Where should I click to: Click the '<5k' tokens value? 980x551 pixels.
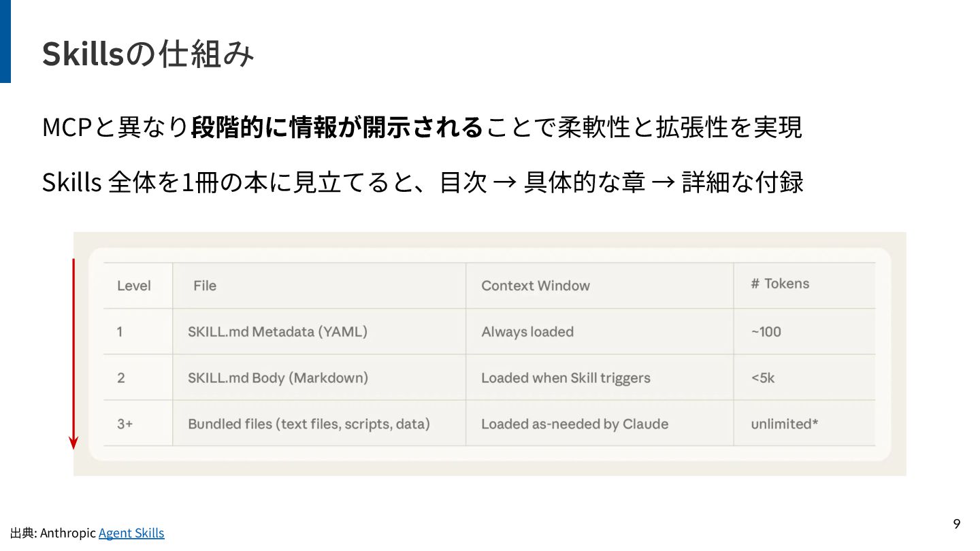[763, 378]
